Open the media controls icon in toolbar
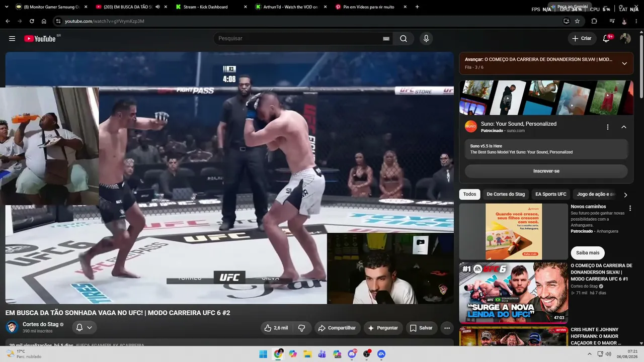Image resolution: width=644 pixels, height=362 pixels. [612, 21]
